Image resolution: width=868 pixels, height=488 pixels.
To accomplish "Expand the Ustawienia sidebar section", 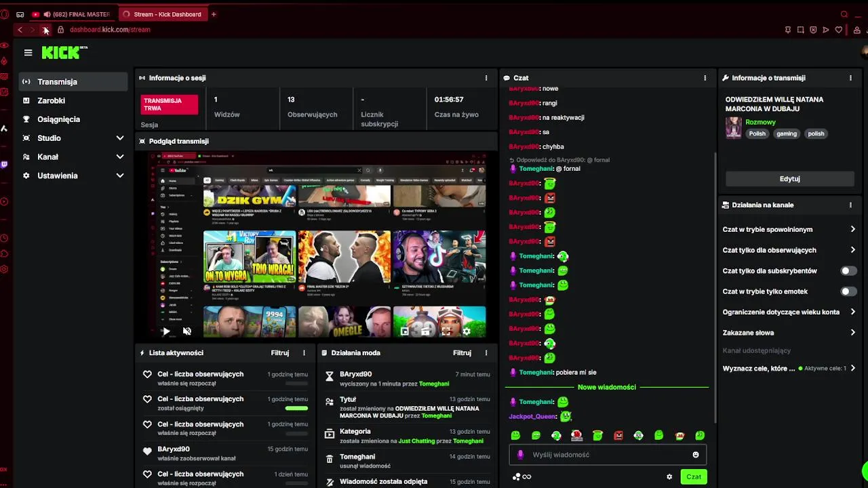I will [73, 176].
